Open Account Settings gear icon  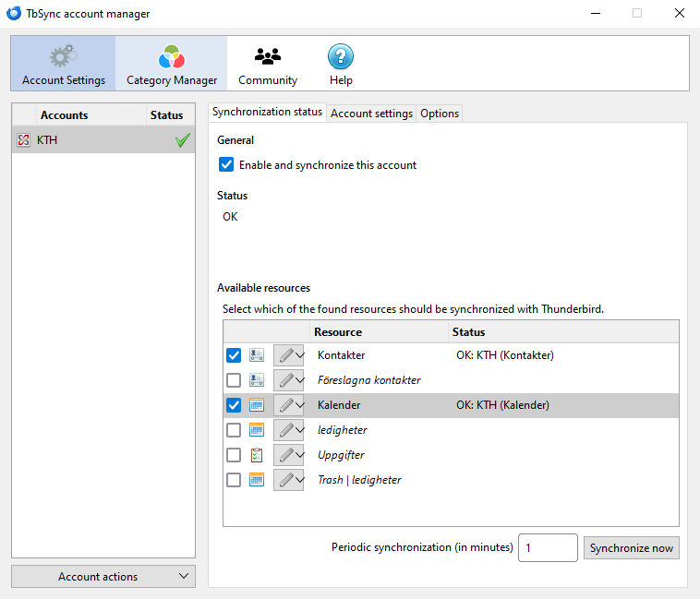click(x=64, y=56)
